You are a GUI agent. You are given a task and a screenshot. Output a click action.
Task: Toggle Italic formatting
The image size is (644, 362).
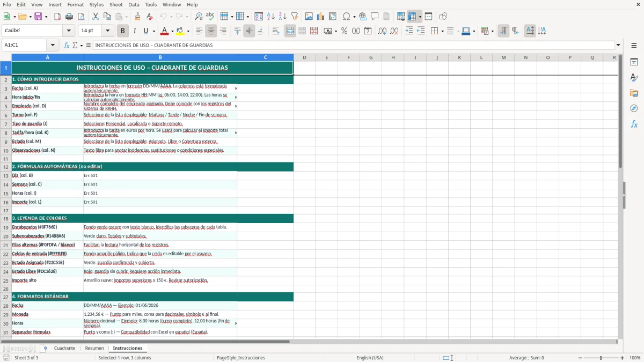[135, 31]
